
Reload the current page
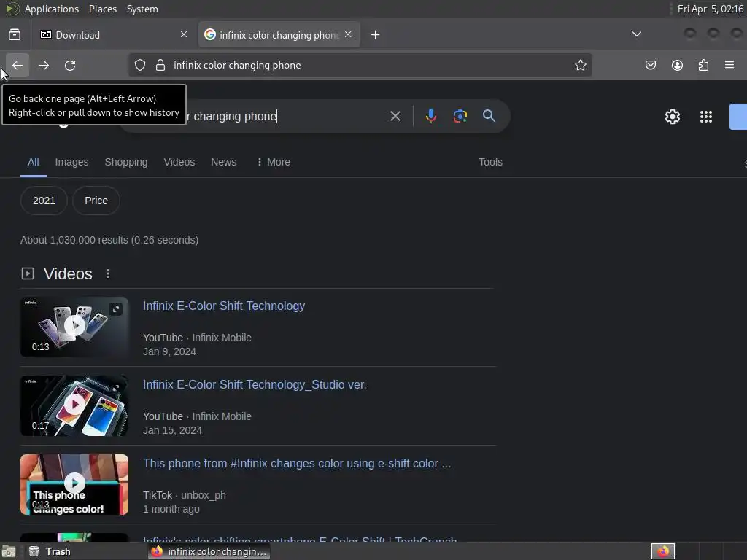point(70,65)
